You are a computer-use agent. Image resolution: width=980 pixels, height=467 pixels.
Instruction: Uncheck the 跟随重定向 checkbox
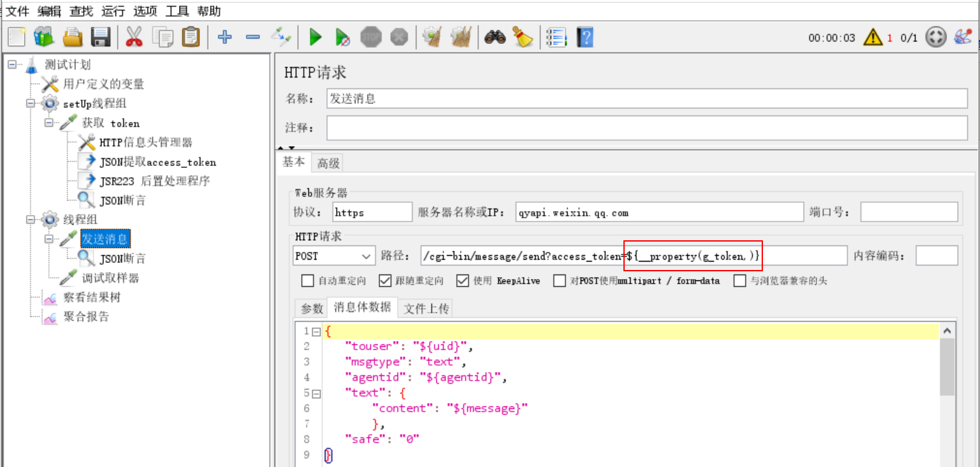click(x=385, y=281)
